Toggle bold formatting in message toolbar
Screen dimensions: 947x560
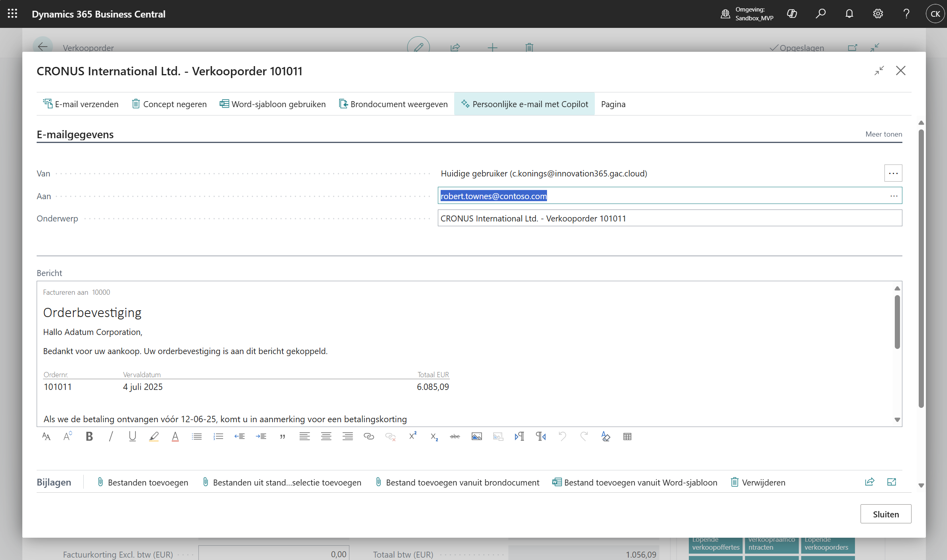coord(89,437)
